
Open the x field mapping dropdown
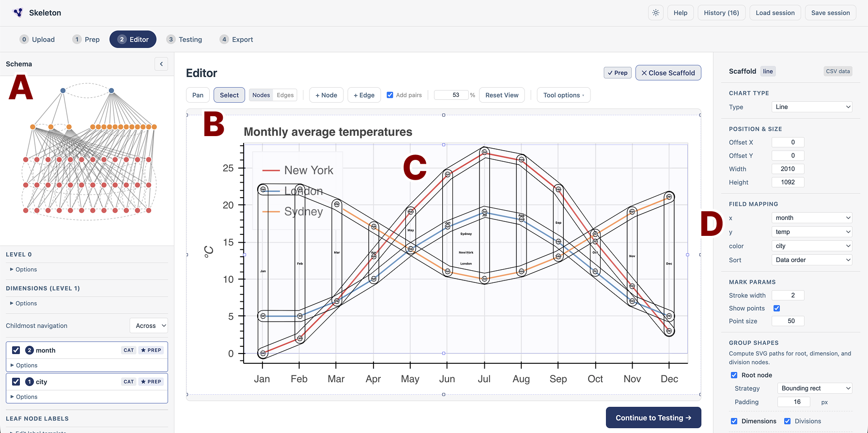point(812,218)
